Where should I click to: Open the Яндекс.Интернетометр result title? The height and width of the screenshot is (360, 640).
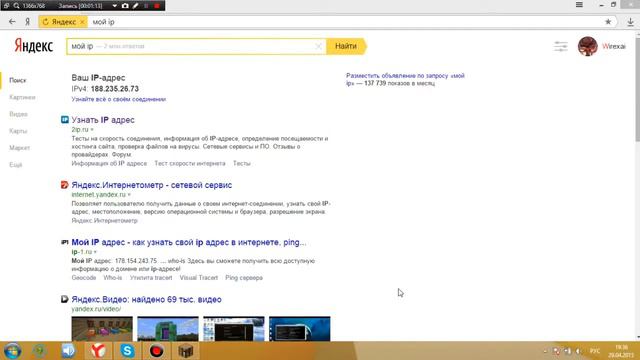152,185
